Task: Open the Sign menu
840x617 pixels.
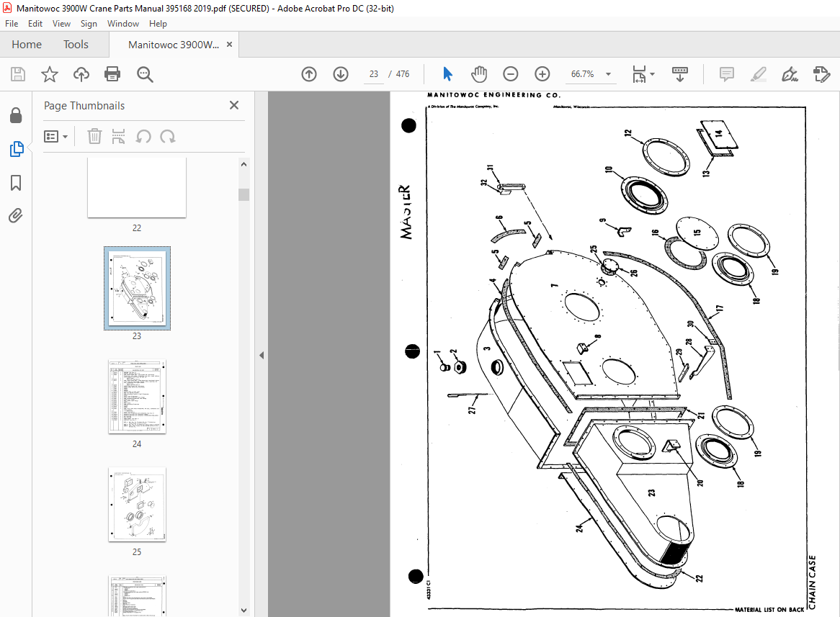Action: point(89,24)
